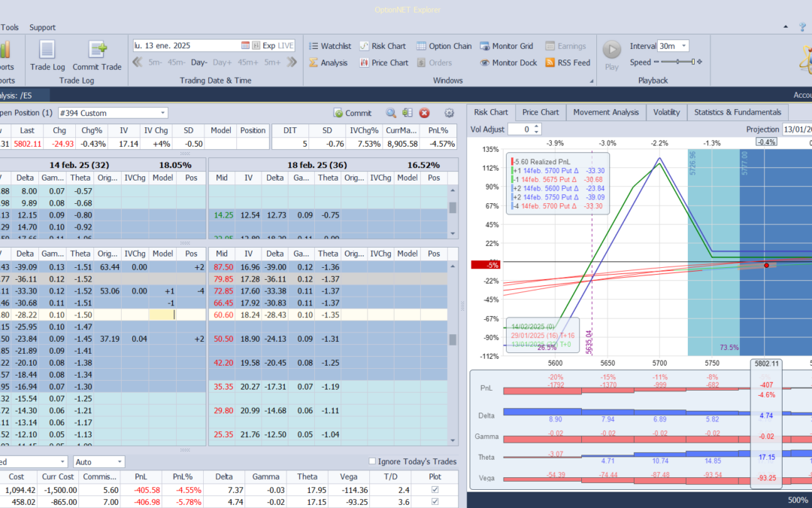This screenshot has width=812, height=508.
Task: Click the Commit button
Action: tap(353, 113)
